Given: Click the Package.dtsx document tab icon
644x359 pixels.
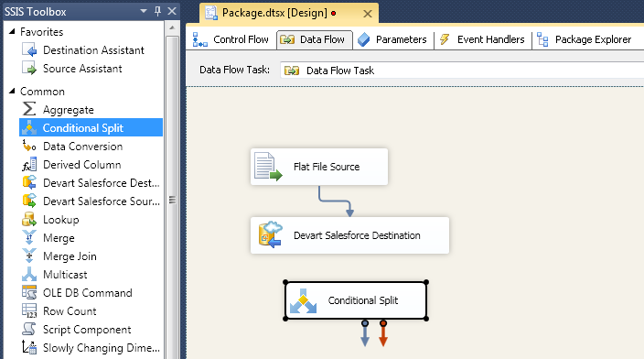Looking at the screenshot, I should [x=211, y=13].
